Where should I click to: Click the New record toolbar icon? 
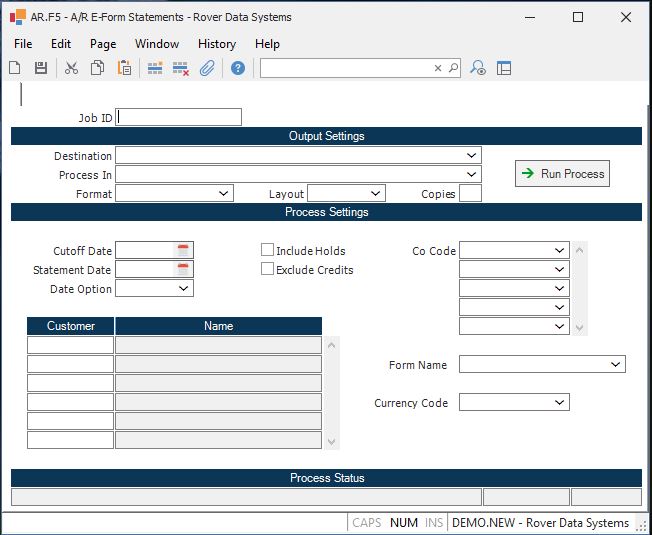15,68
